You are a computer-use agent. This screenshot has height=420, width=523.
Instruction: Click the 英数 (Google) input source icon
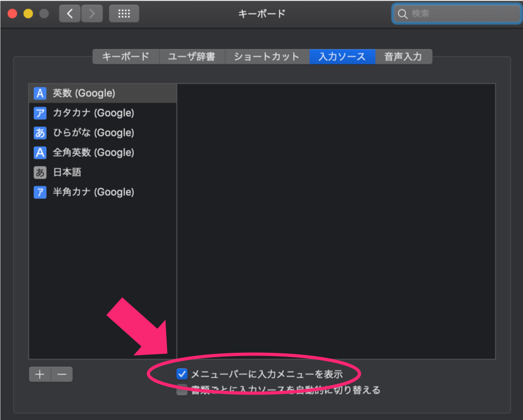click(x=40, y=93)
